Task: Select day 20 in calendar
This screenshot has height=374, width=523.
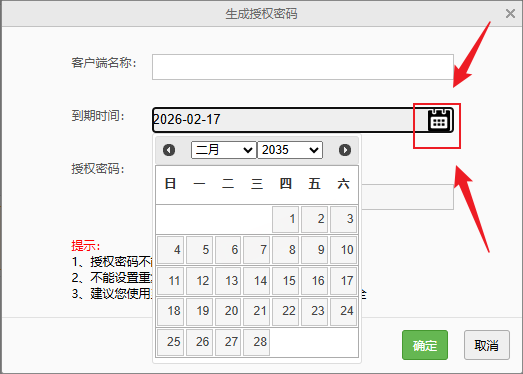Action: tap(228, 311)
